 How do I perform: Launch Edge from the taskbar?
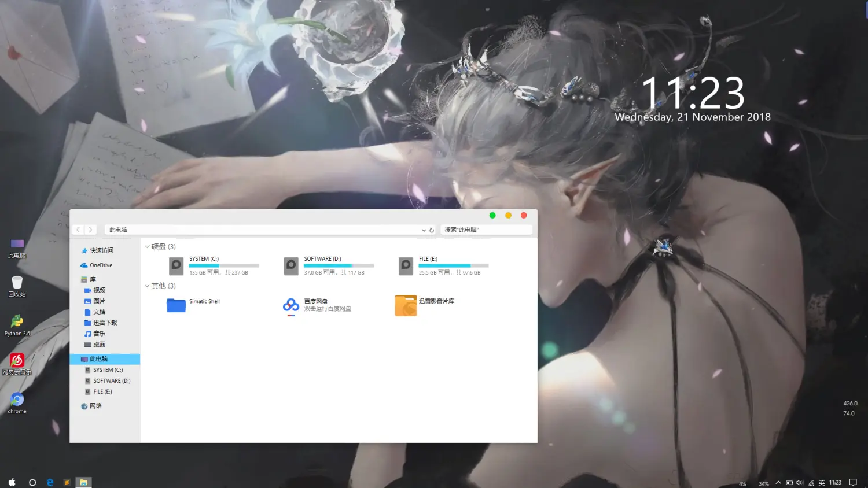[50, 482]
